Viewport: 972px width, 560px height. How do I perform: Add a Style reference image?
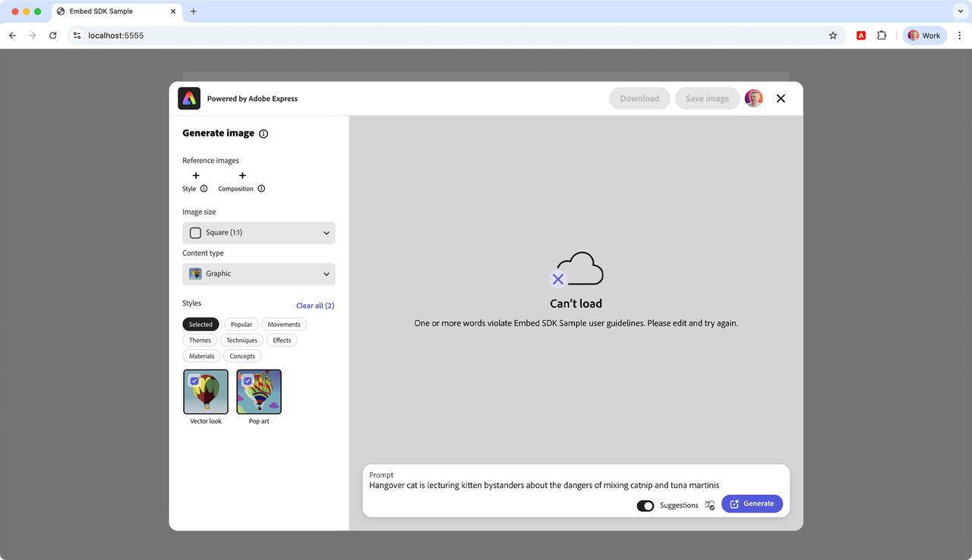coord(196,176)
